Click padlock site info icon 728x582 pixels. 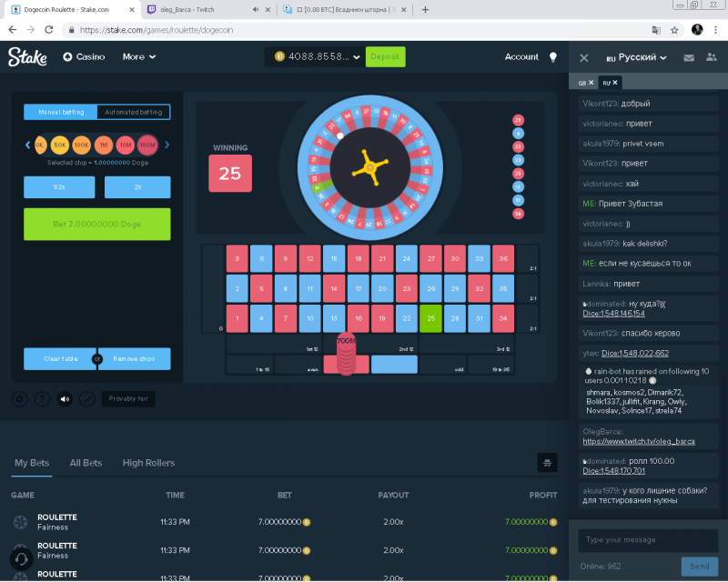[71, 30]
